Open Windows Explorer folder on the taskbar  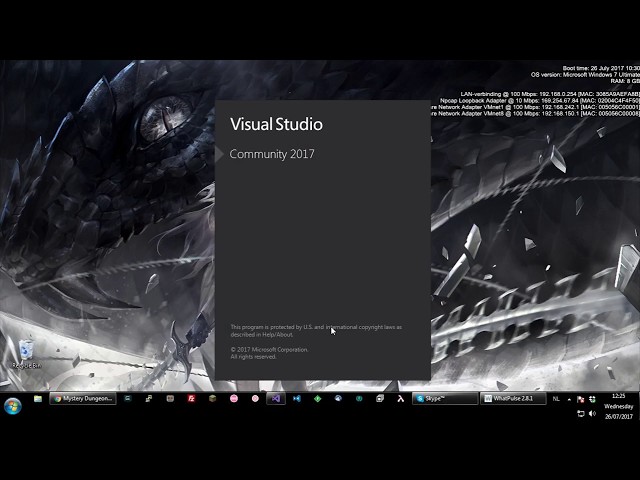pos(38,399)
